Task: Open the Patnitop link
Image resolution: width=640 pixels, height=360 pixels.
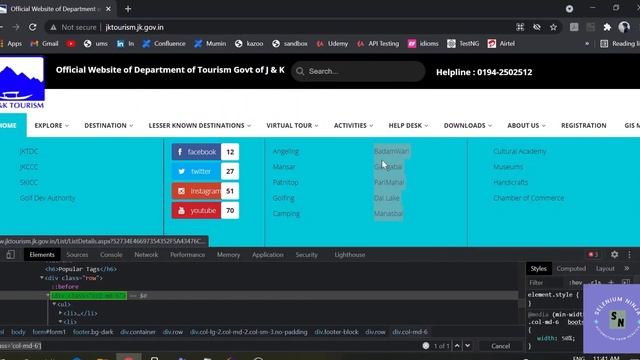Action: pyautogui.click(x=286, y=182)
